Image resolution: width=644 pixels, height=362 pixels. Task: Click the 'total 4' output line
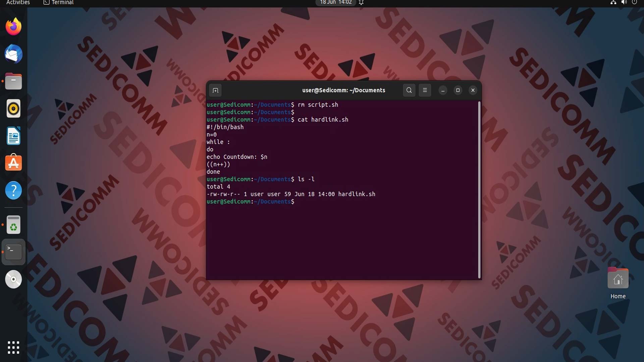(218, 187)
